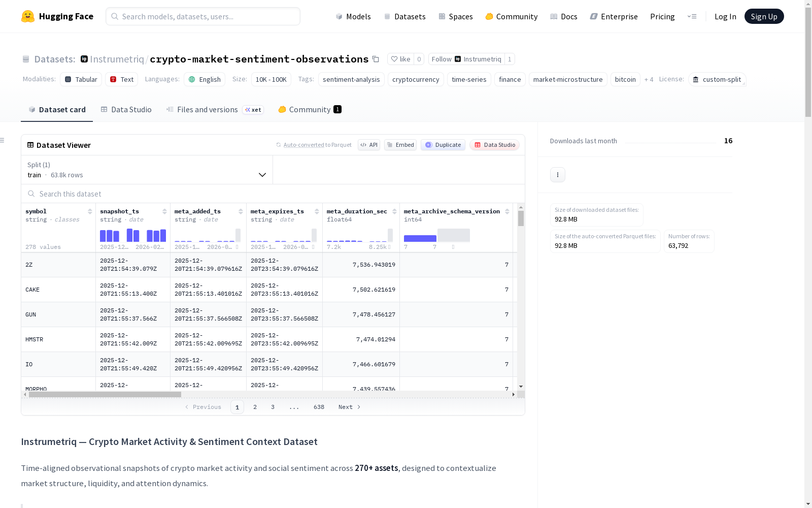The width and height of the screenshot is (812, 508).
Task: Sort by meta_archive_schema_version column sort icon
Action: pyautogui.click(x=507, y=211)
